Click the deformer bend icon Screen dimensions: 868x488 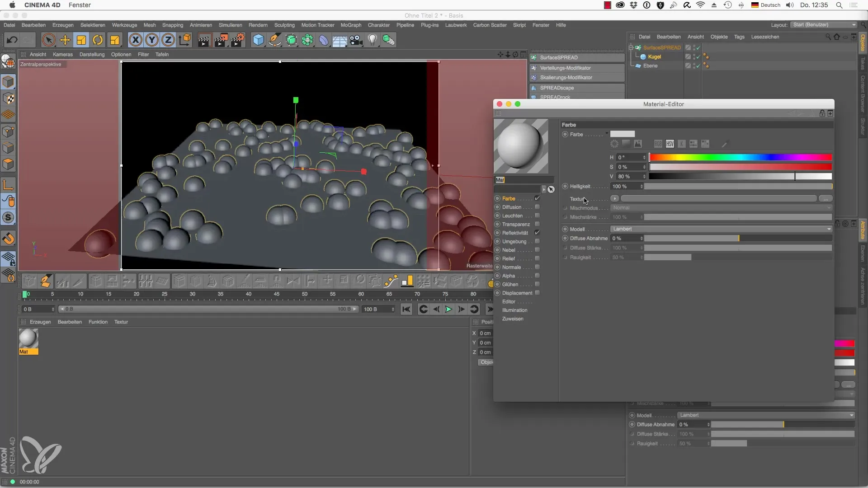(x=324, y=40)
